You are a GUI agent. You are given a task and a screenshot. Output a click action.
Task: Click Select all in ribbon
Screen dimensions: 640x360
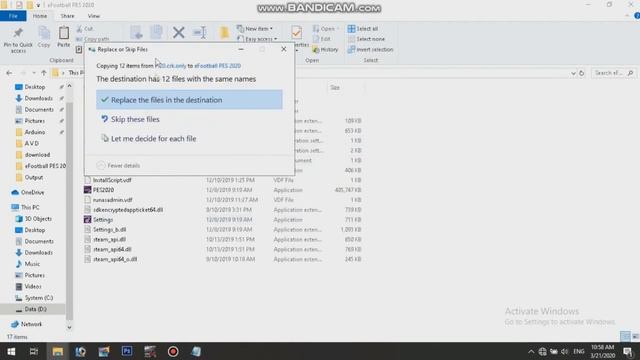point(363,29)
